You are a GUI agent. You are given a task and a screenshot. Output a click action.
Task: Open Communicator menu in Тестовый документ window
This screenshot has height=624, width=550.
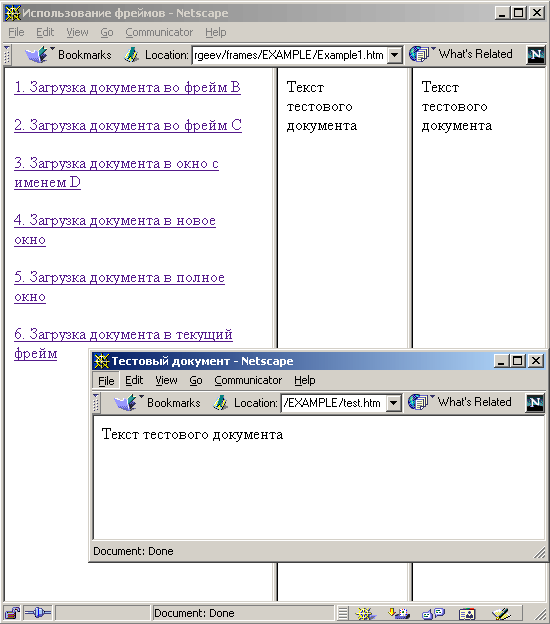(x=248, y=380)
